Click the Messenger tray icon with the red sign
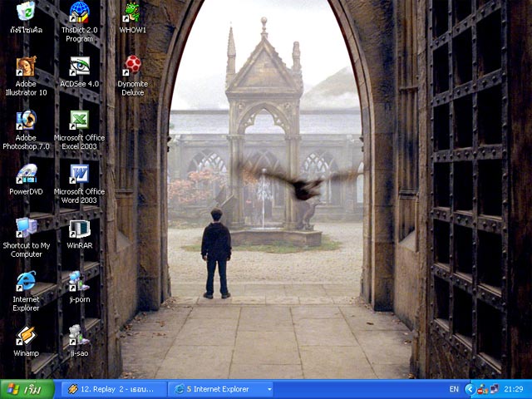The image size is (532, 399). [x=482, y=390]
